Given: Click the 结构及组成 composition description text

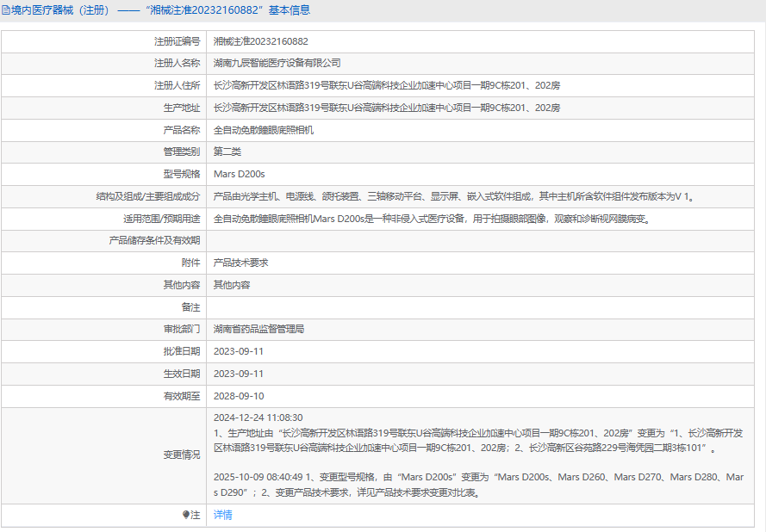Looking at the screenshot, I should point(454,196).
